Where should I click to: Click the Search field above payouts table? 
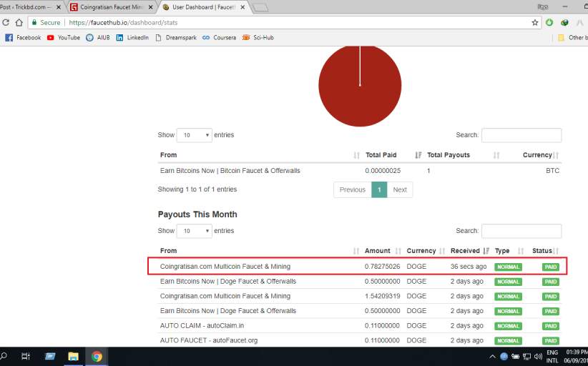(521, 231)
